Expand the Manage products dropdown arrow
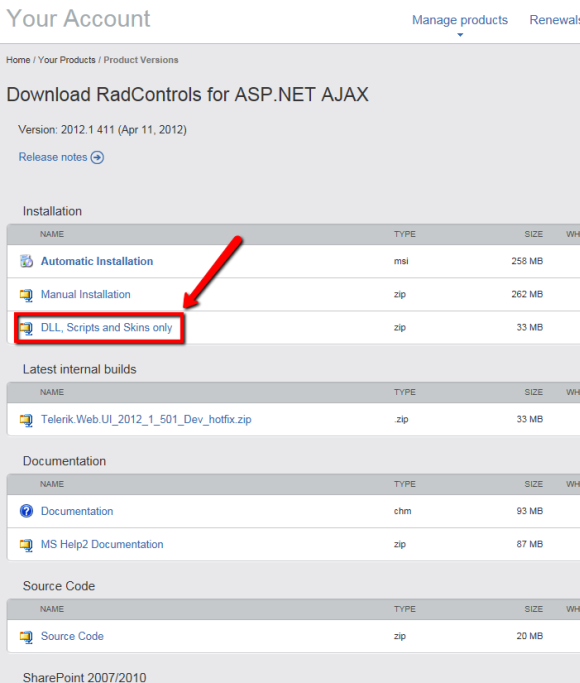580x683 pixels. (460, 35)
